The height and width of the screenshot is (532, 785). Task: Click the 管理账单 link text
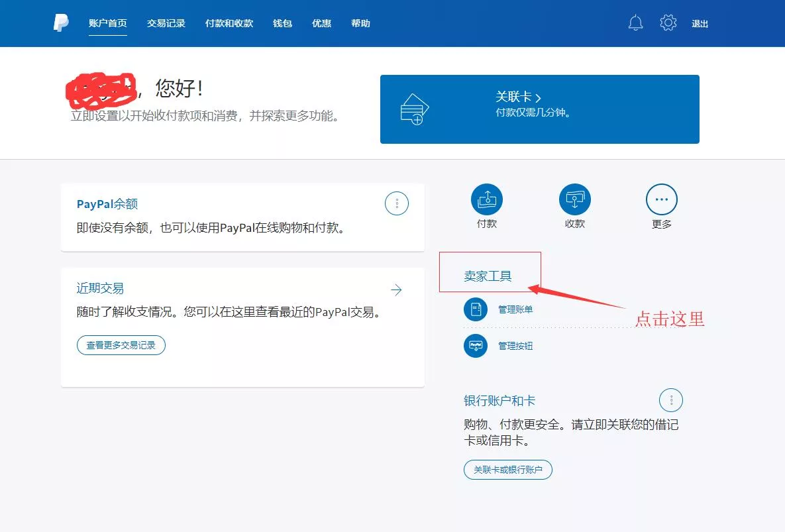[515, 309]
